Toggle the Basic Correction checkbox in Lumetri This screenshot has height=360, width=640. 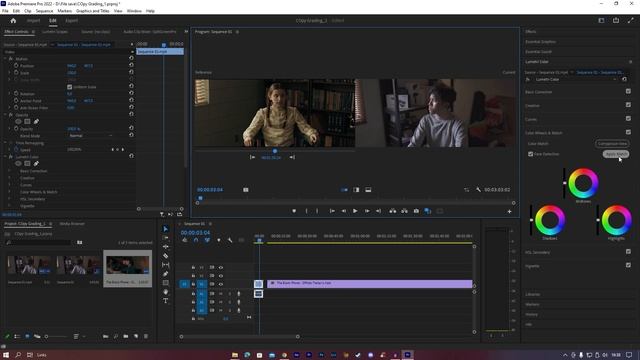pos(628,91)
